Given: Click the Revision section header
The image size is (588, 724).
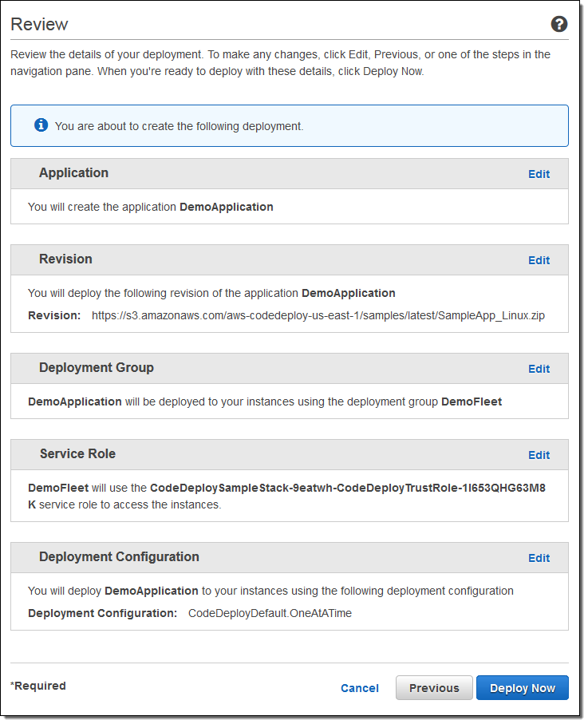Looking at the screenshot, I should [x=65, y=259].
